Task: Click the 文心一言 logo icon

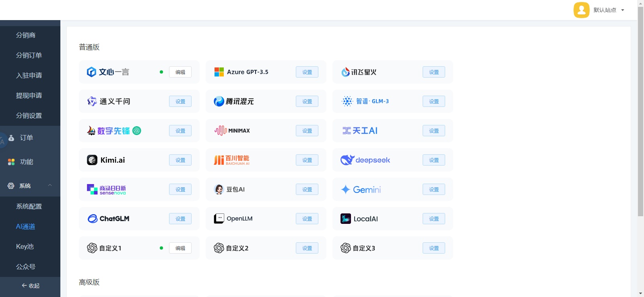Action: (91, 72)
